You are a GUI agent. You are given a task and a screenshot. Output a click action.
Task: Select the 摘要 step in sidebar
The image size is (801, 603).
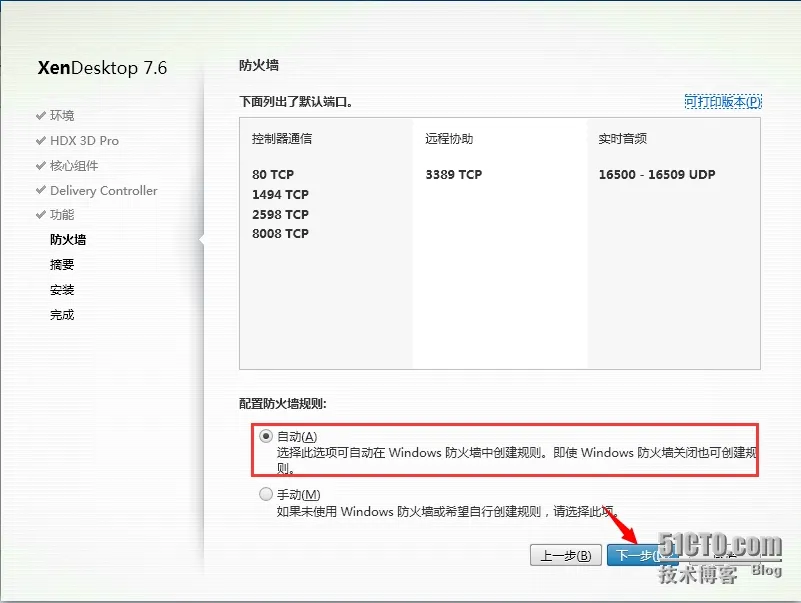[62, 265]
